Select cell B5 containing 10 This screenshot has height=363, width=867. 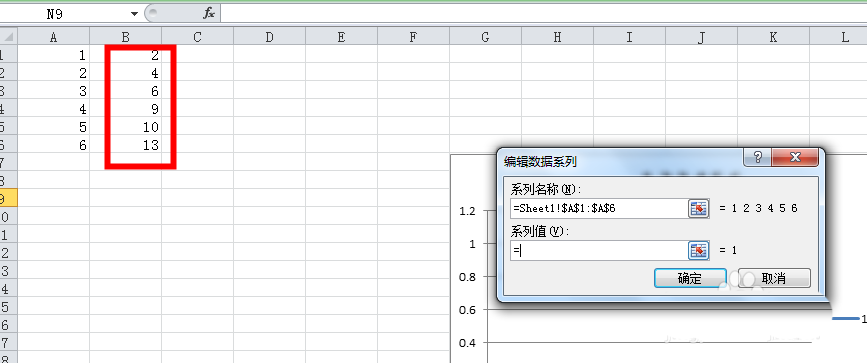point(126,126)
